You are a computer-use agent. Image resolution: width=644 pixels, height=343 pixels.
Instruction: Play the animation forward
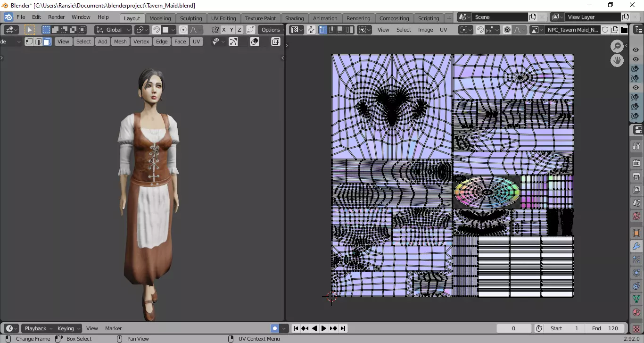324,328
